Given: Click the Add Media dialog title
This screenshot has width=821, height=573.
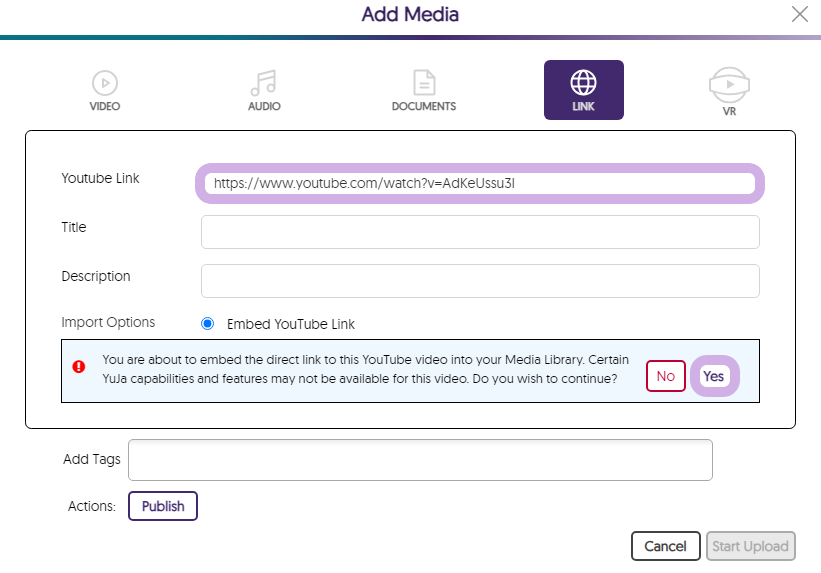Looking at the screenshot, I should [x=410, y=14].
